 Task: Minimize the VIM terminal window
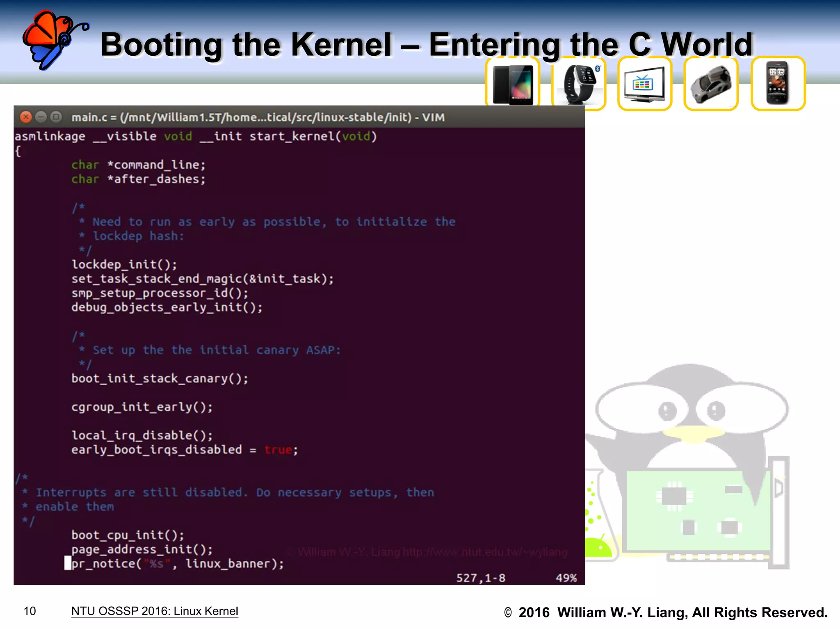(x=41, y=117)
